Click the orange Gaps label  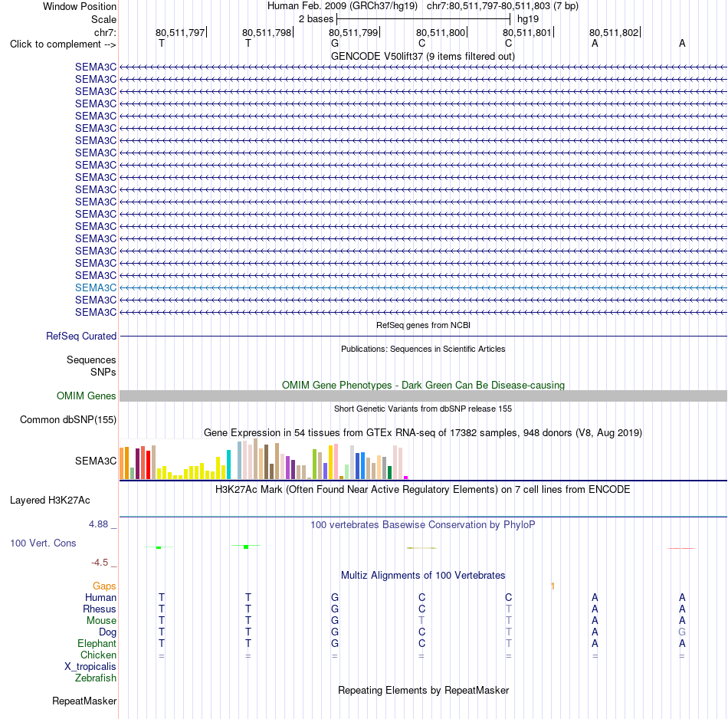coord(104,586)
